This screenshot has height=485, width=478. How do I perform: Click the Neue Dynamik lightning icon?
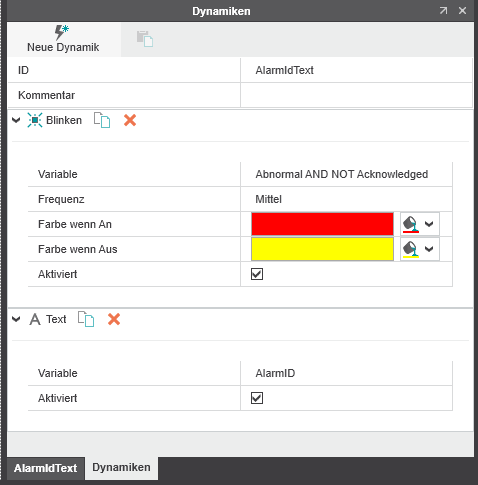coord(62,32)
